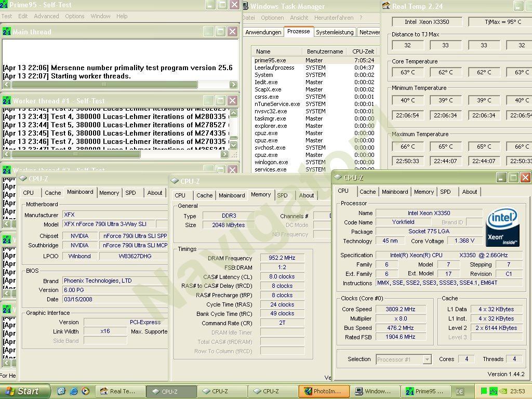
Task: Sort by CPU-Zeit column header
Action: click(x=363, y=51)
